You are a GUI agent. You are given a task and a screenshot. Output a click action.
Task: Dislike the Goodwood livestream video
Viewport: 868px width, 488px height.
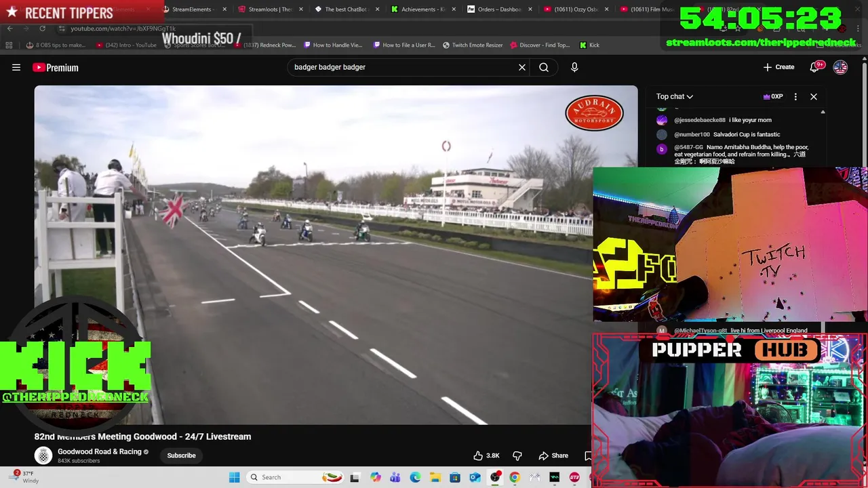click(517, 455)
